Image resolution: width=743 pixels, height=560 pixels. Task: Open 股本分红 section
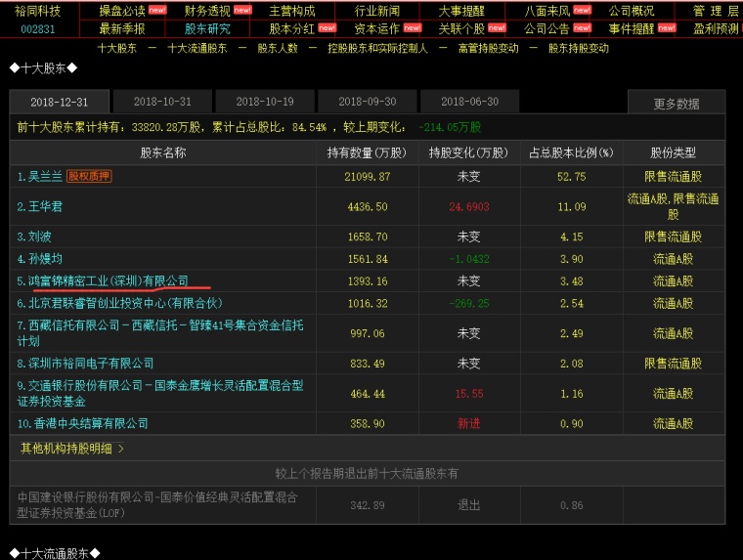click(292, 29)
